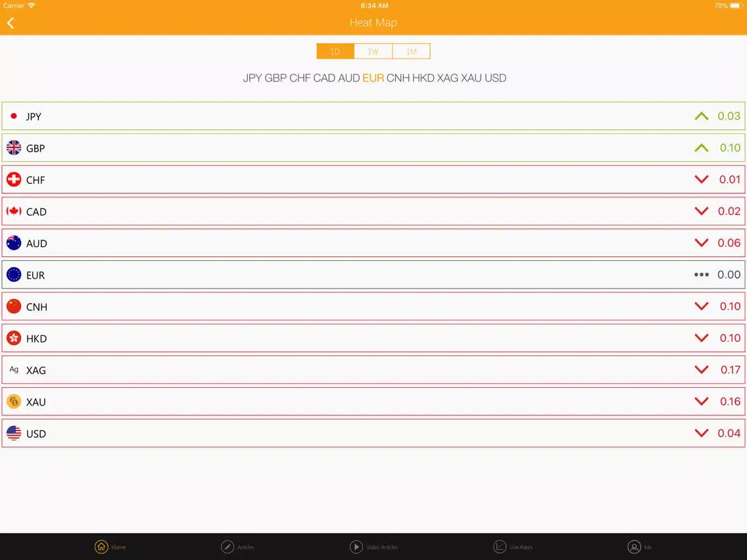Click the AUD row label
Image resolution: width=747 pixels, height=560 pixels.
(37, 244)
